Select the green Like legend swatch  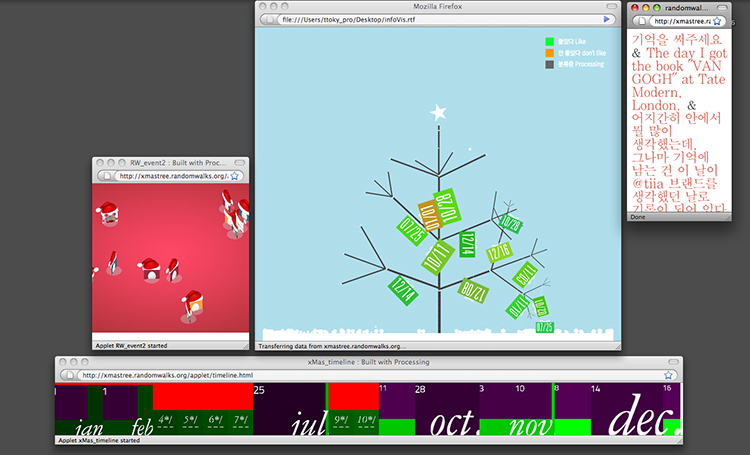coord(549,42)
